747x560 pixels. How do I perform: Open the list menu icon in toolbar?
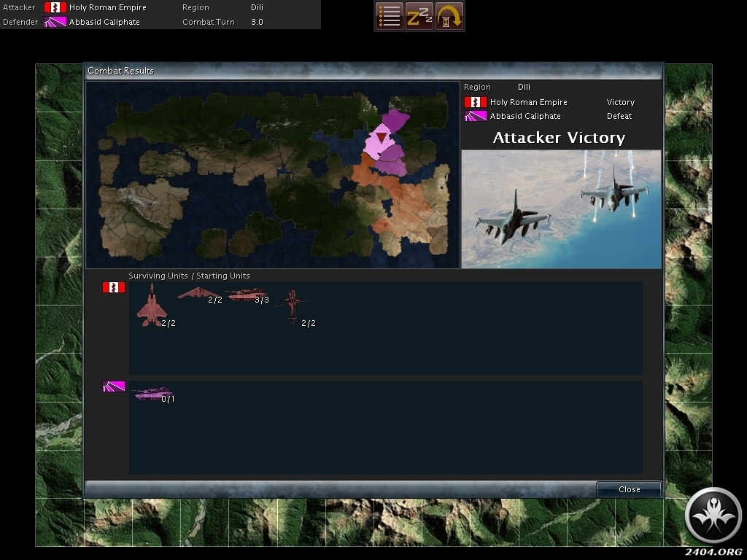click(x=390, y=17)
